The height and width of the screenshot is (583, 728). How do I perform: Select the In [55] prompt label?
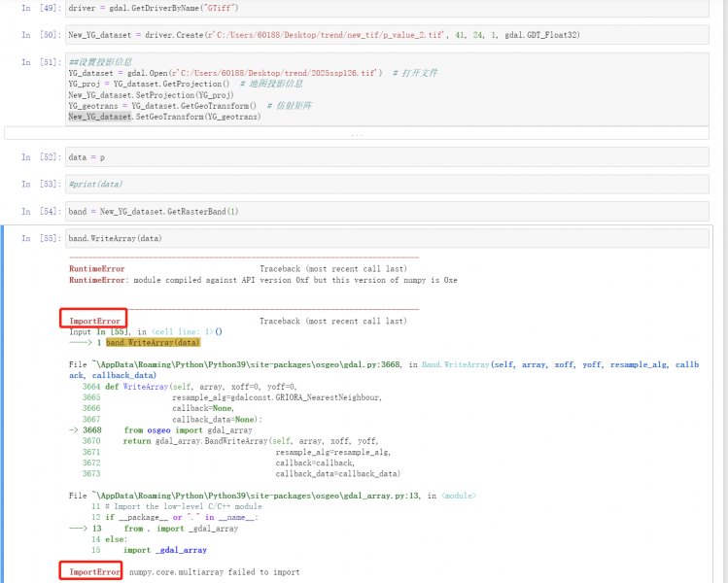coord(40,238)
